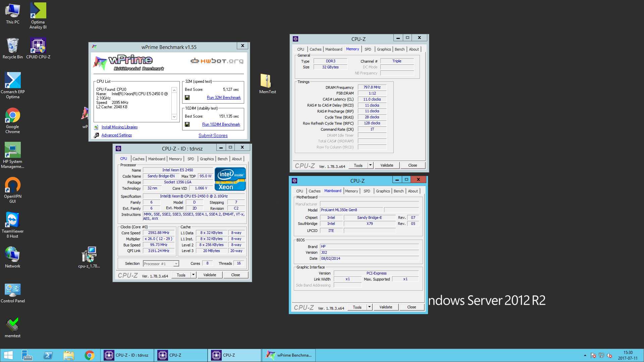Image resolution: width=644 pixels, height=362 pixels.
Task: Open wPrime Advanced Settings
Action: point(117,135)
